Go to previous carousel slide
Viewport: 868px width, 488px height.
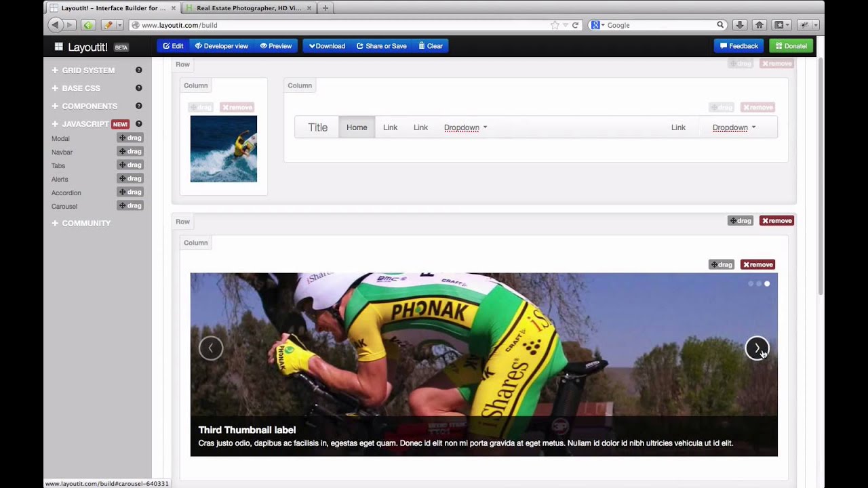pos(211,348)
